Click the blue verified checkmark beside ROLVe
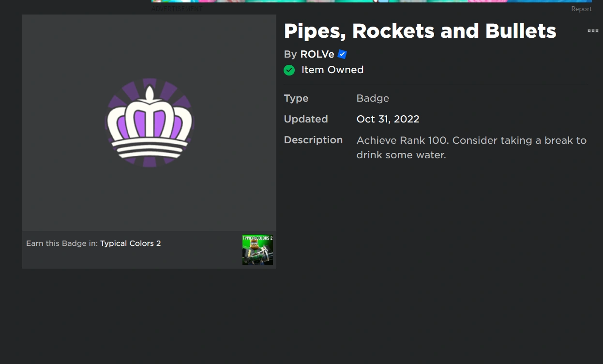The height and width of the screenshot is (364, 603). coord(342,54)
